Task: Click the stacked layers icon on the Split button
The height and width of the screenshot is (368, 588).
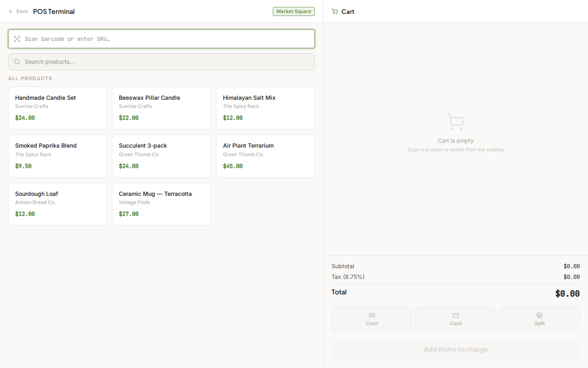Action: click(539, 315)
